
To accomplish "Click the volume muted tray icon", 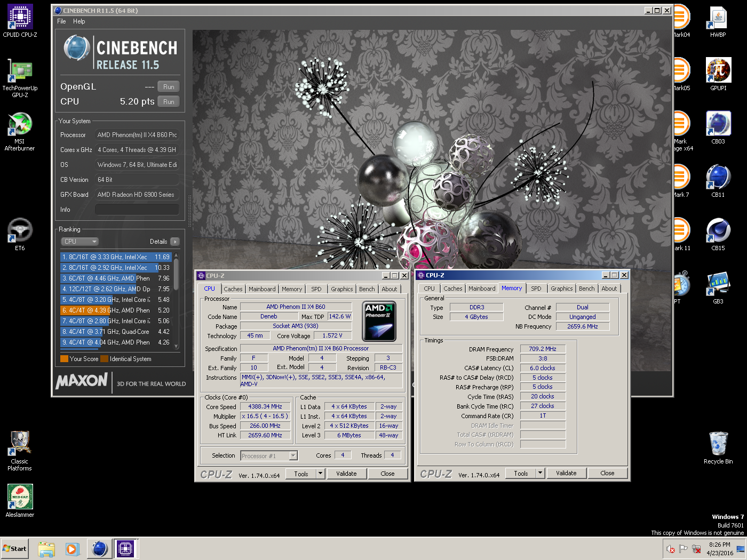I will (671, 549).
